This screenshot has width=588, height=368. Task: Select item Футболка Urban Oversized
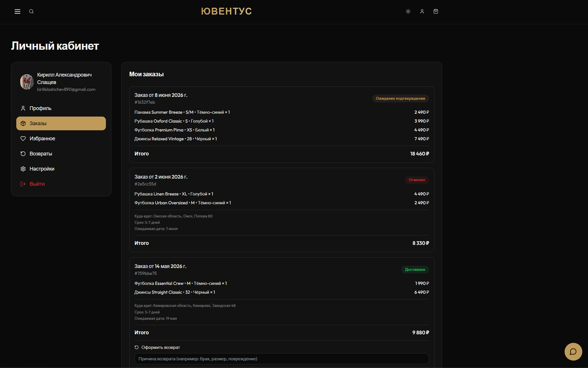(x=183, y=203)
